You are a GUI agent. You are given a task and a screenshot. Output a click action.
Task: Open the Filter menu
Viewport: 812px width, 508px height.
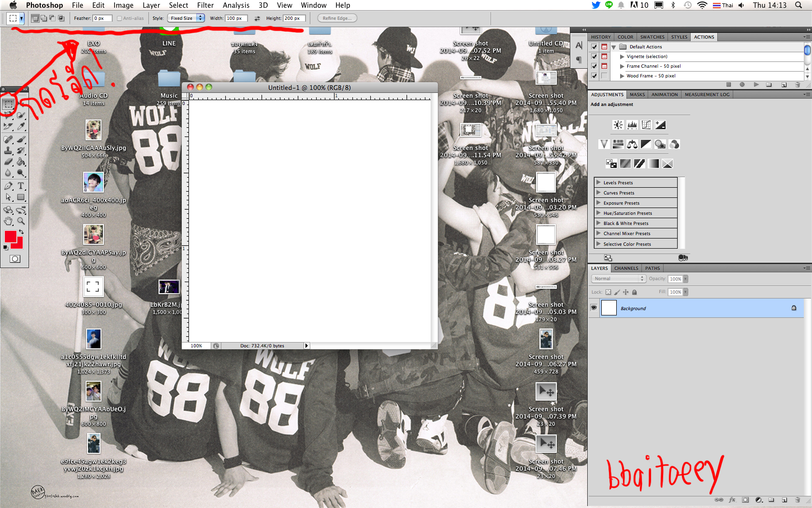[x=205, y=5]
